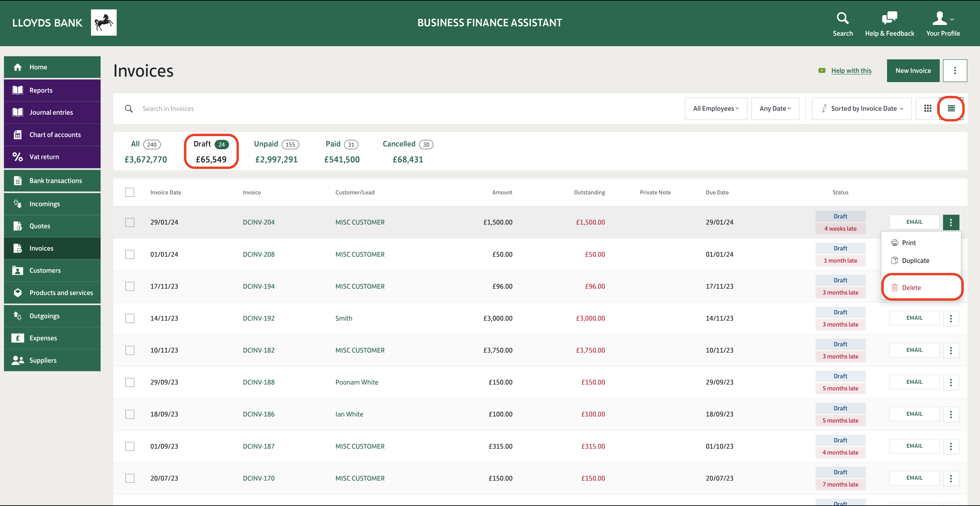Open the Help with this link
The image size is (980, 506).
tap(851, 70)
